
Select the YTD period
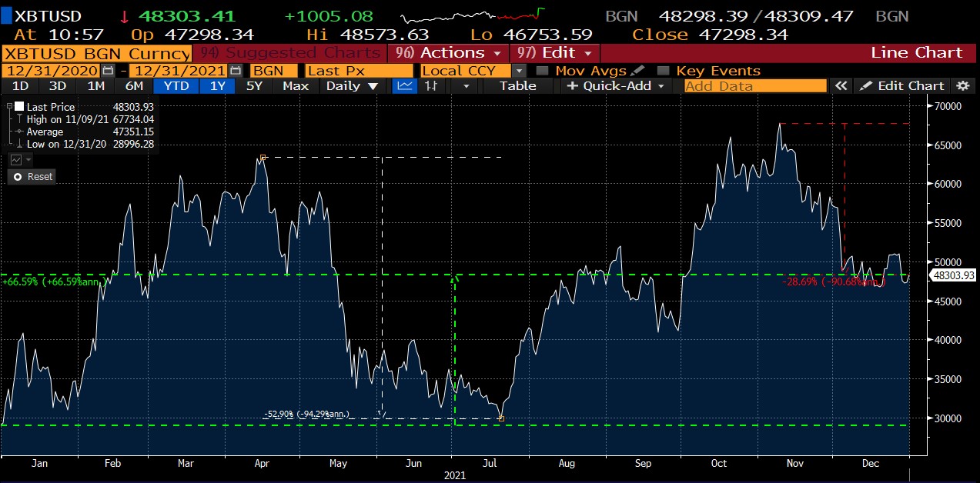pos(176,86)
